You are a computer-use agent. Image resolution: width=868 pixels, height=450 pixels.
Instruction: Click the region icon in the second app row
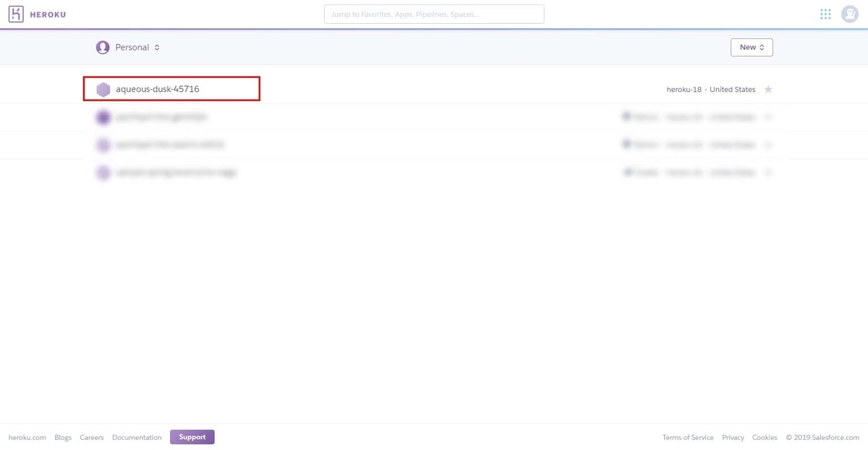pos(626,116)
